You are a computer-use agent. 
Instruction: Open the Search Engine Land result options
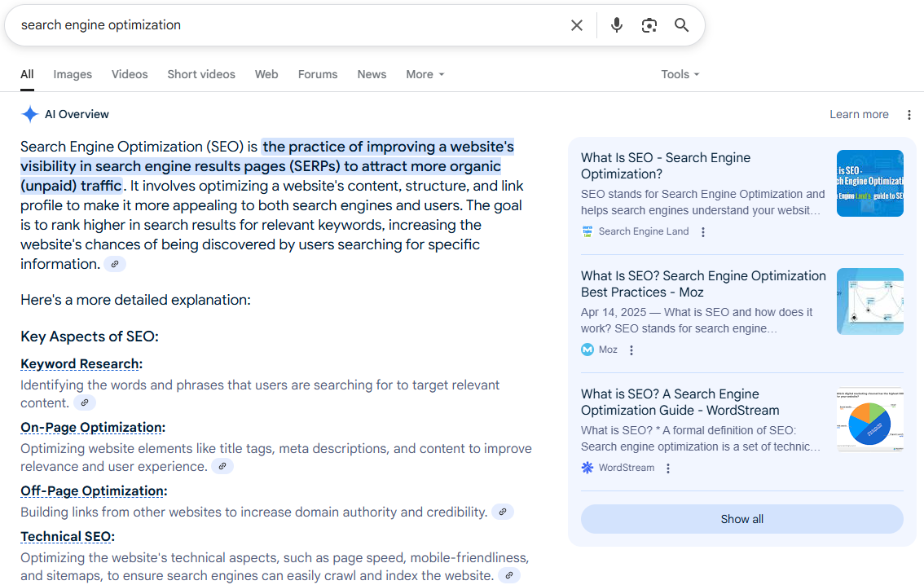click(703, 232)
